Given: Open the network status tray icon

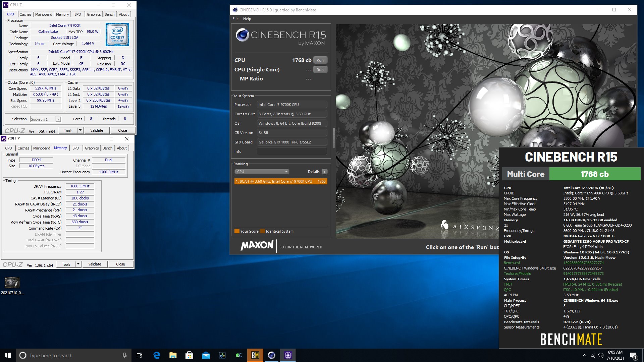Looking at the screenshot, I should click(593, 355).
